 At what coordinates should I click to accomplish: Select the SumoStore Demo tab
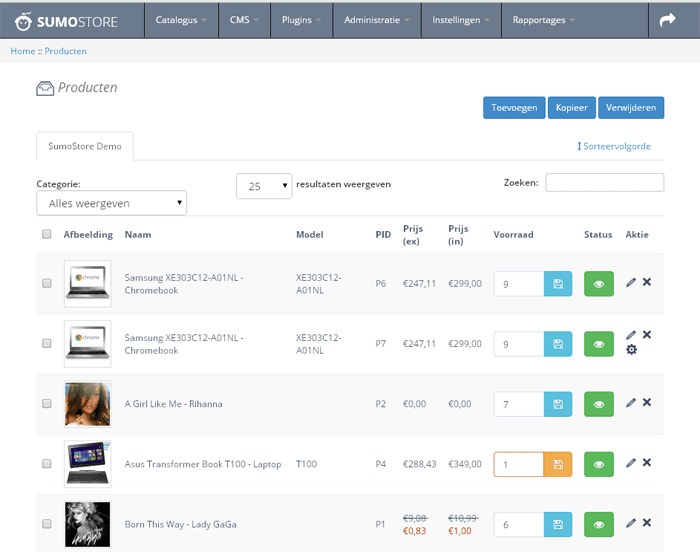85,146
